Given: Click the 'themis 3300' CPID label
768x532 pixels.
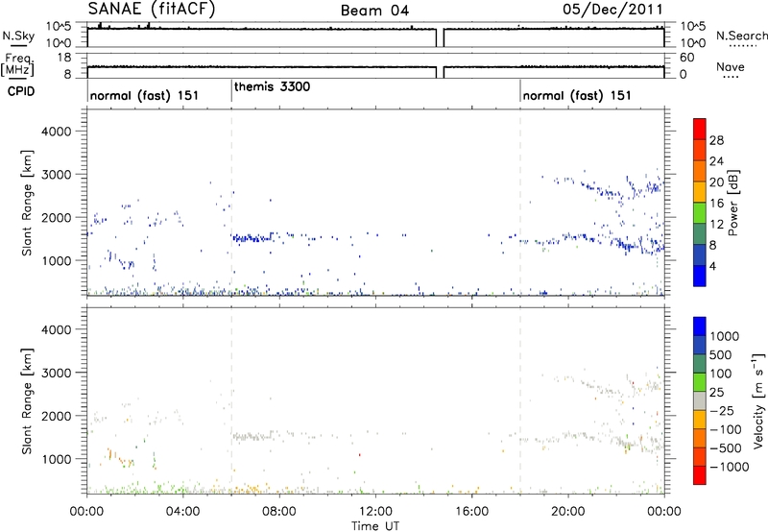Looking at the screenshot, I should pyautogui.click(x=273, y=87).
